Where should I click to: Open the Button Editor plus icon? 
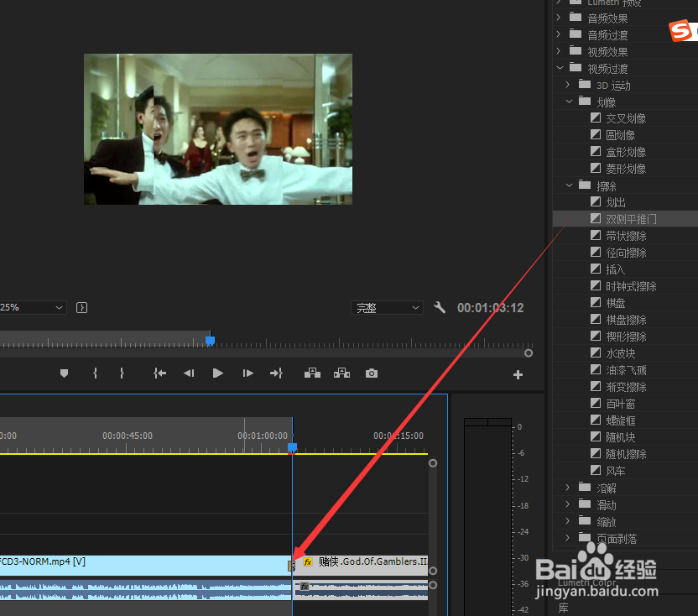[518, 374]
